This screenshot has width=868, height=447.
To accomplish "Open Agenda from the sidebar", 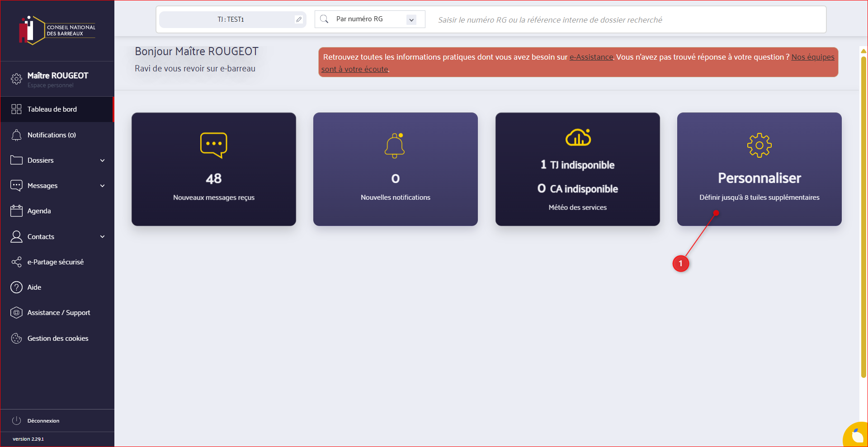I will click(39, 211).
